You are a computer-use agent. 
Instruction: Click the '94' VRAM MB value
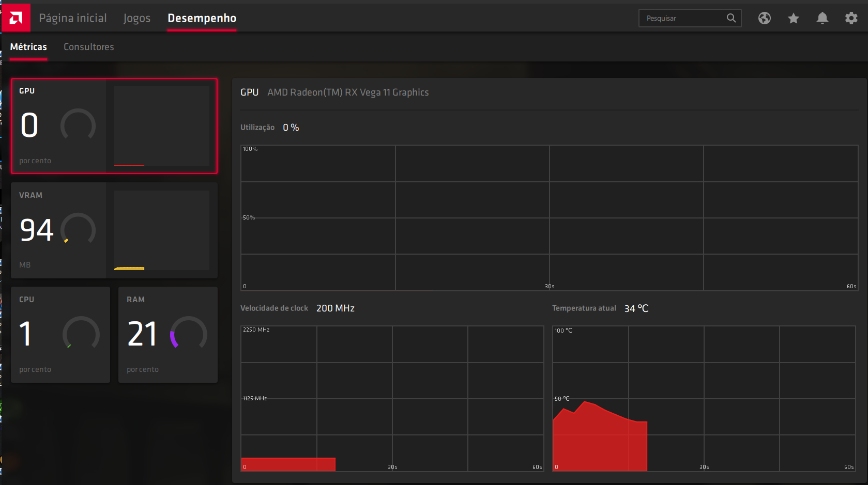click(x=37, y=230)
